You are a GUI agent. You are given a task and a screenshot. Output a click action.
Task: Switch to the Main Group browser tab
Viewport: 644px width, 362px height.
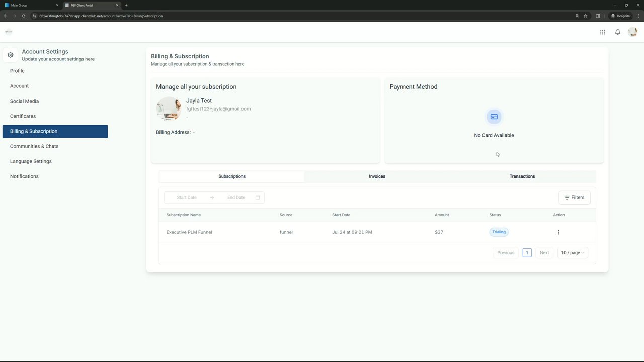(31, 5)
